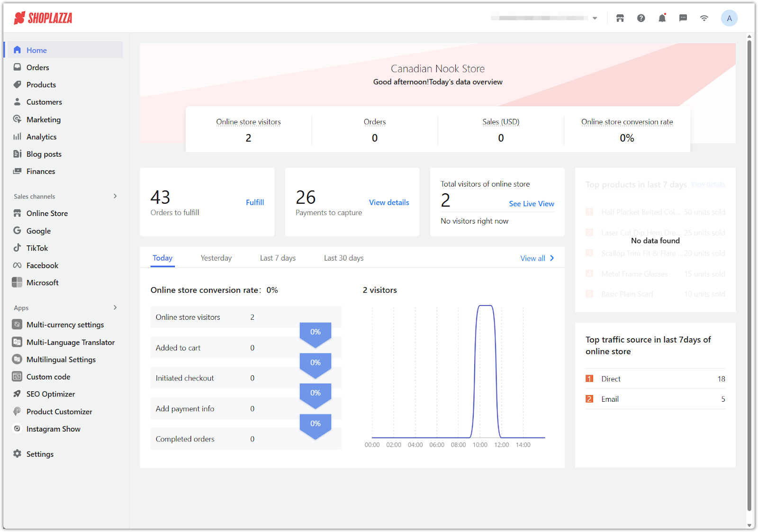
Task: Open the notifications bell icon
Action: click(x=662, y=18)
